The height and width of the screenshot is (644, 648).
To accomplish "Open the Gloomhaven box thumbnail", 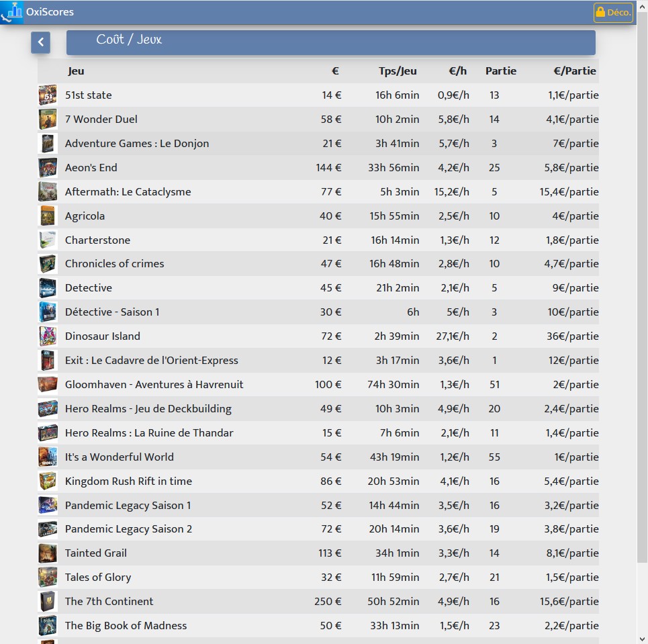I will pyautogui.click(x=48, y=384).
